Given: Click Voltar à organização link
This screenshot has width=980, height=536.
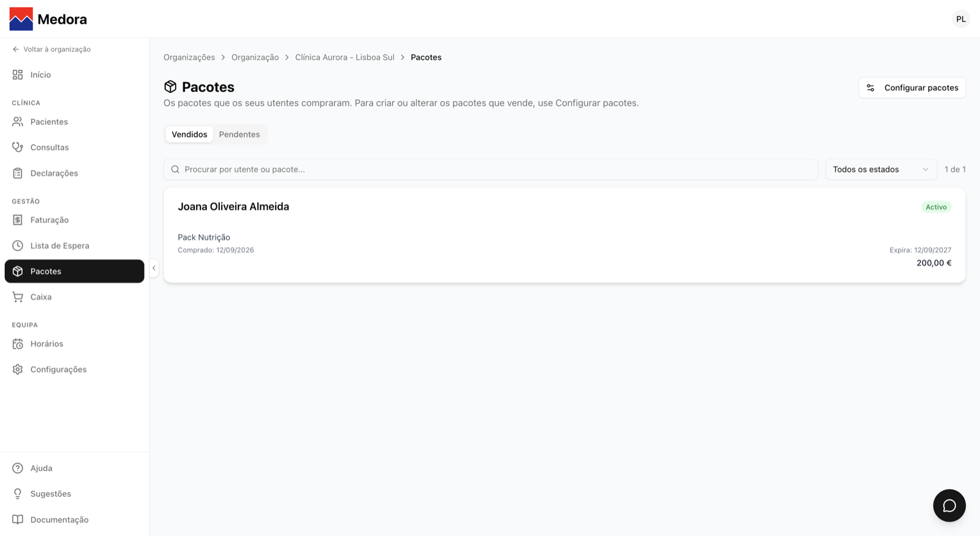Looking at the screenshot, I should pyautogui.click(x=51, y=49).
